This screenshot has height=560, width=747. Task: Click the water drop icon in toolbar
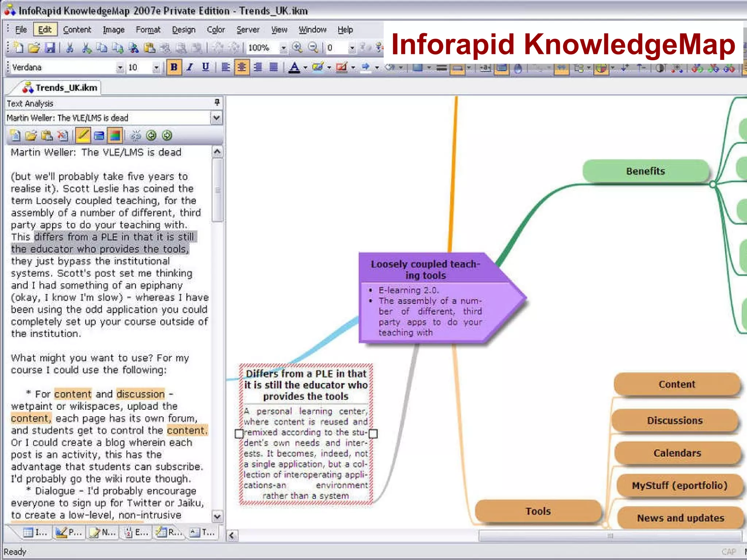pyautogui.click(x=518, y=68)
